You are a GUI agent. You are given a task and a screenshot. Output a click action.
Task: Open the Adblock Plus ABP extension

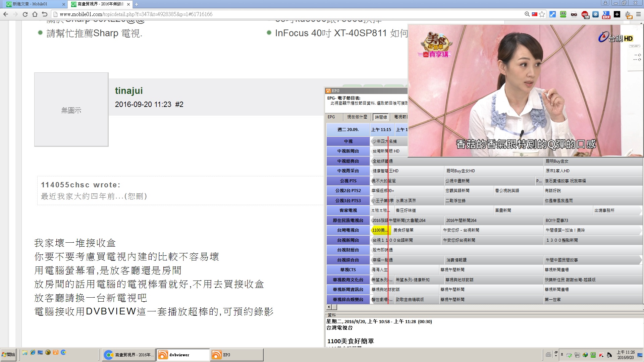point(585,14)
